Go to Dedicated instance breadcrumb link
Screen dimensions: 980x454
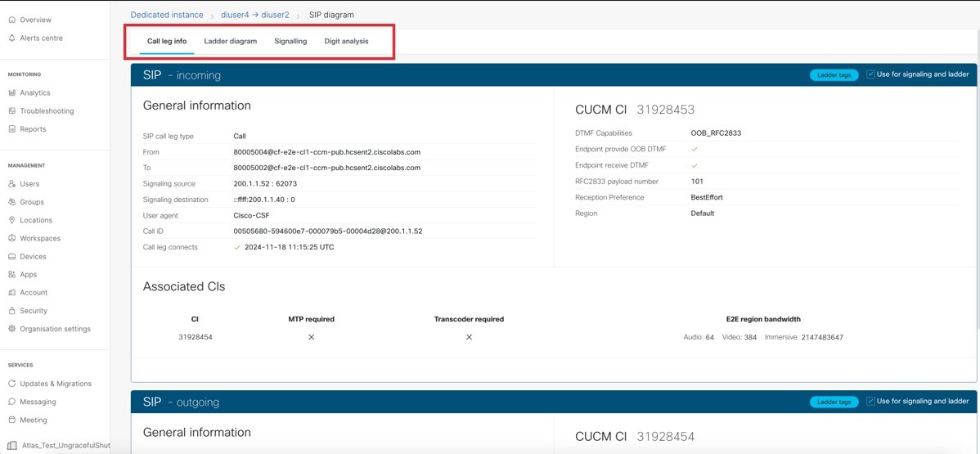tap(167, 15)
